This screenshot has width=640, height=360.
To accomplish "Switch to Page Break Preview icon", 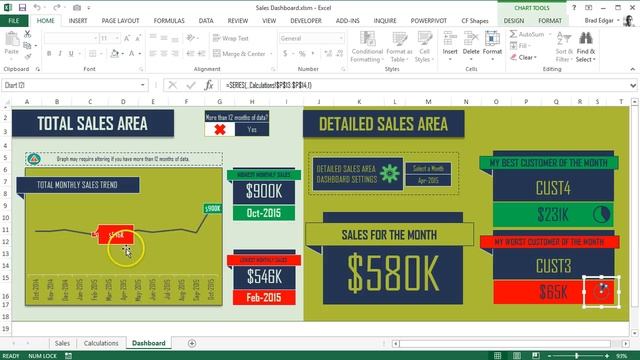I will (x=536, y=356).
